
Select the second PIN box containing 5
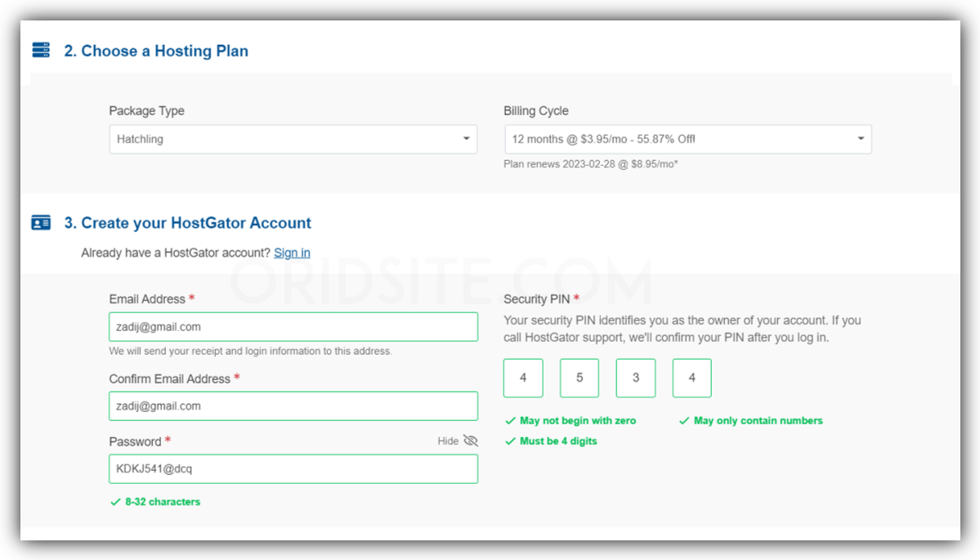pyautogui.click(x=579, y=379)
